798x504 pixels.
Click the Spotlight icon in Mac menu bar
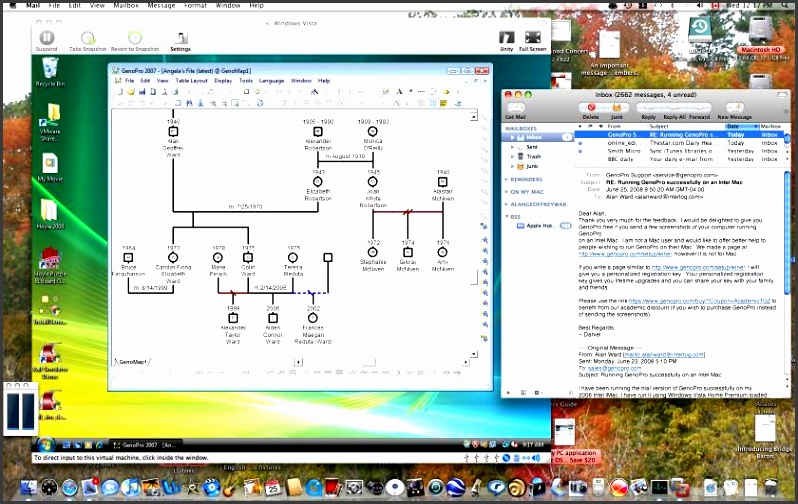tap(787, 5)
